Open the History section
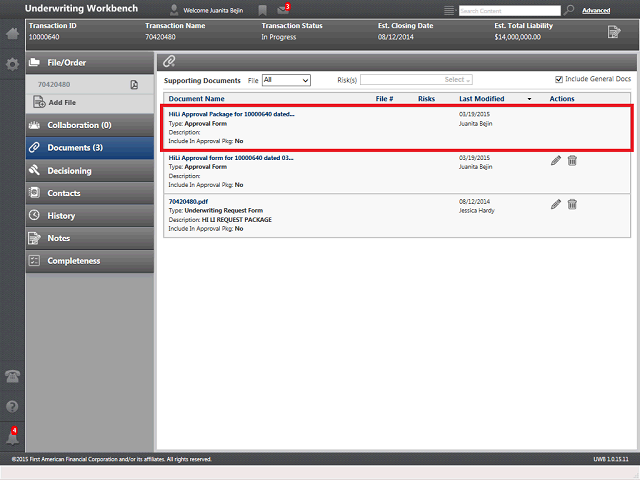The width and height of the screenshot is (640, 480). pos(90,216)
